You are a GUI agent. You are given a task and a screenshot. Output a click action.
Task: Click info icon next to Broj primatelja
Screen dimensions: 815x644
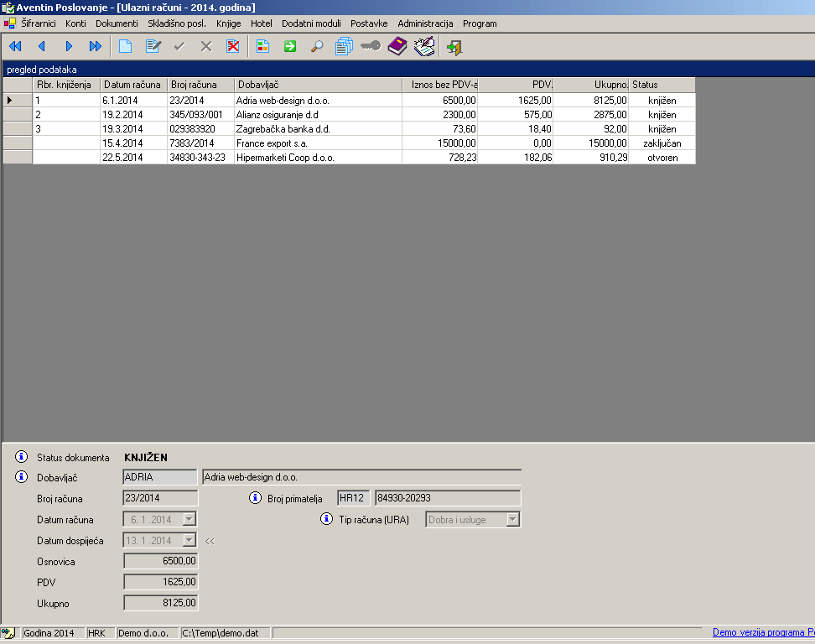256,498
